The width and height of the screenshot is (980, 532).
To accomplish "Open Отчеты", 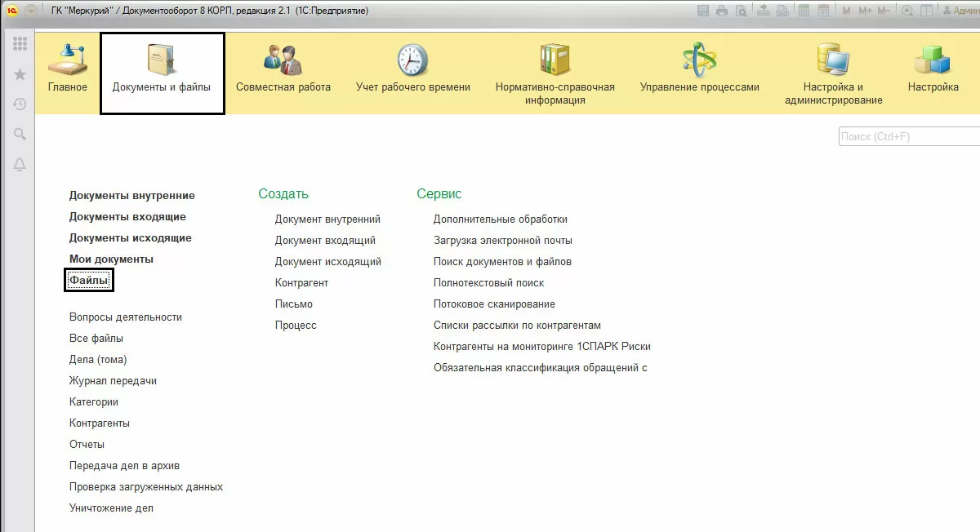I will coord(87,445).
